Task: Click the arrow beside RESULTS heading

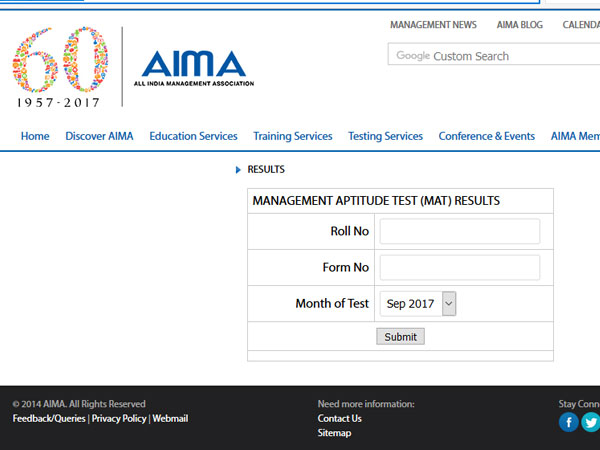Action: tap(238, 170)
